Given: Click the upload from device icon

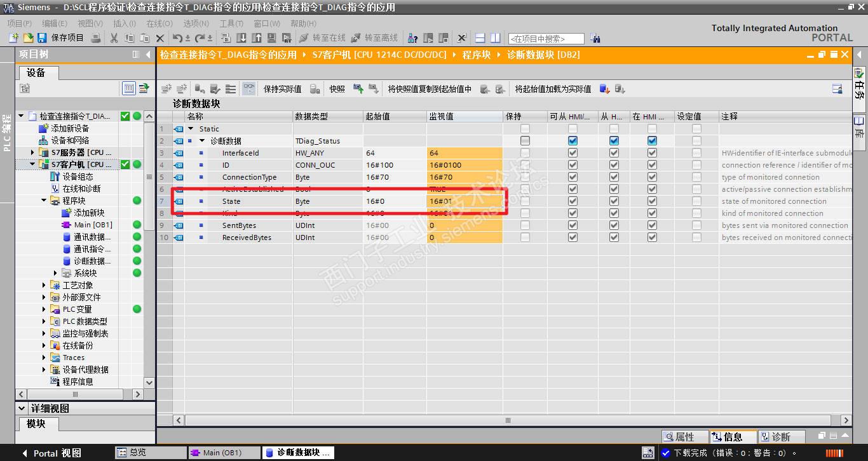Looking at the screenshot, I should click(x=257, y=38).
